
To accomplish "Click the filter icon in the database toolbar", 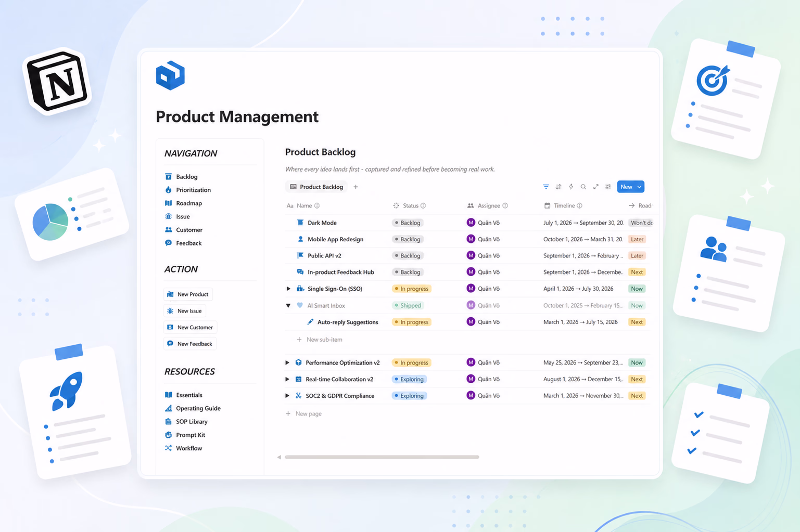I will point(546,187).
